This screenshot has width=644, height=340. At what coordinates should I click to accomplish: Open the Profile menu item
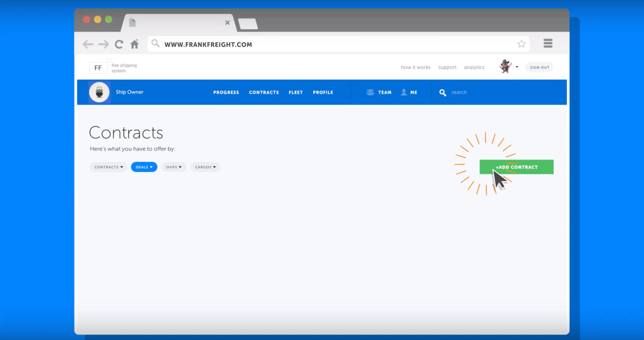pos(323,92)
